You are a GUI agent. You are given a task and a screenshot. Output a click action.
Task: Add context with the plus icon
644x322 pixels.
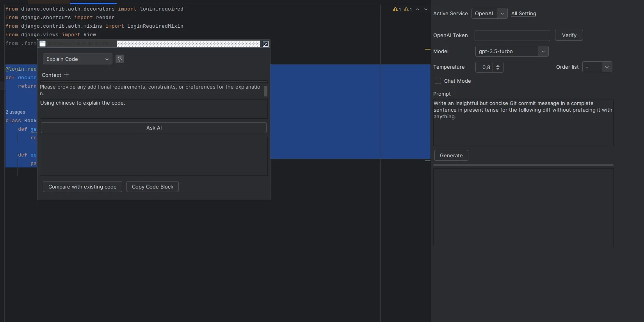pos(66,75)
